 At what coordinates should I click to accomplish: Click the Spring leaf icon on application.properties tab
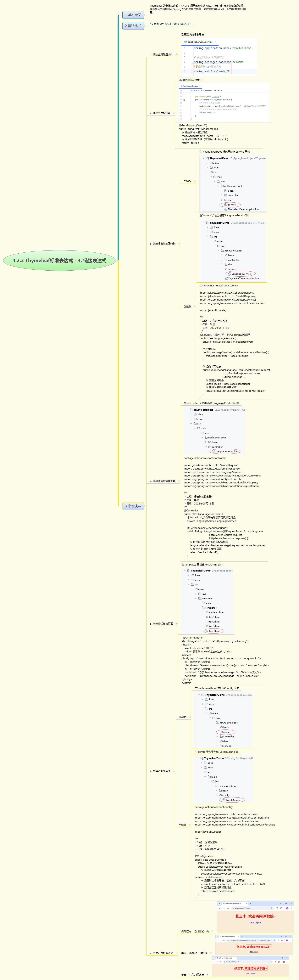tap(185, 42)
